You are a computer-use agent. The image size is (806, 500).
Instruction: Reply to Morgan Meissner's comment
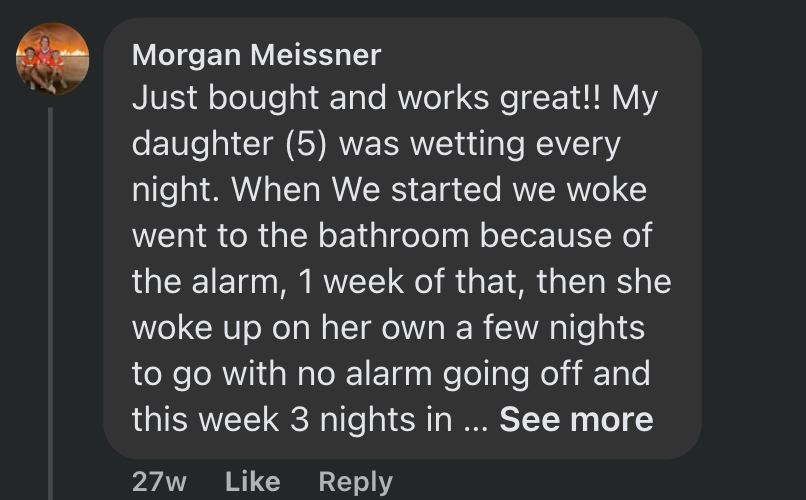coord(355,481)
